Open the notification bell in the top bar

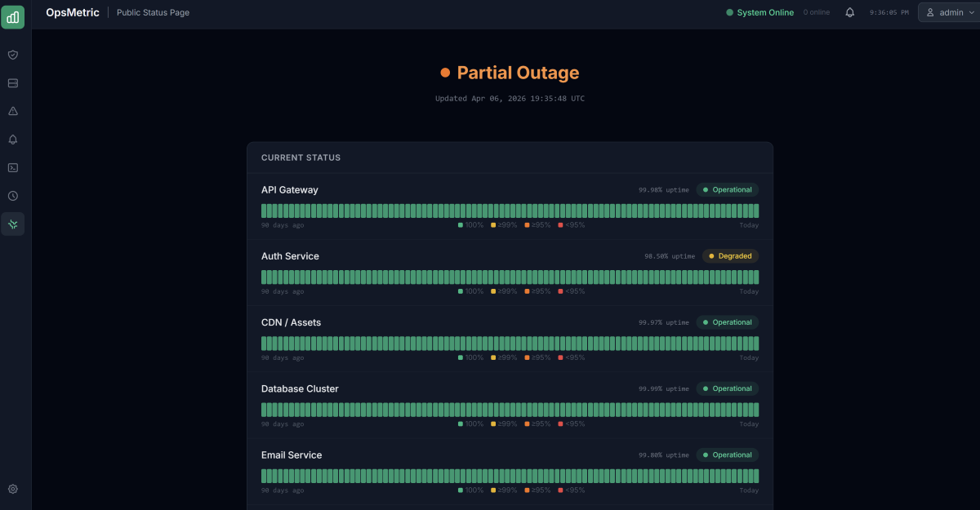pos(852,12)
